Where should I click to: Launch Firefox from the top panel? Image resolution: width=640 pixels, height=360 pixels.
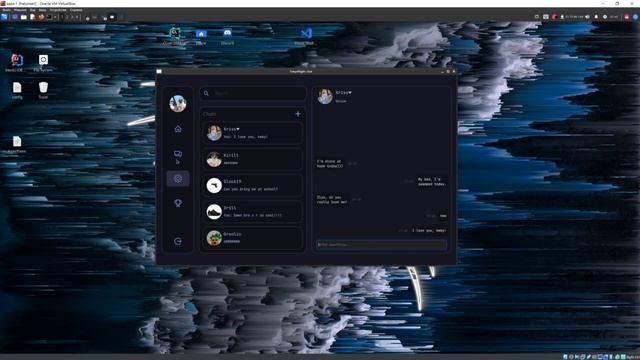click(x=41, y=17)
